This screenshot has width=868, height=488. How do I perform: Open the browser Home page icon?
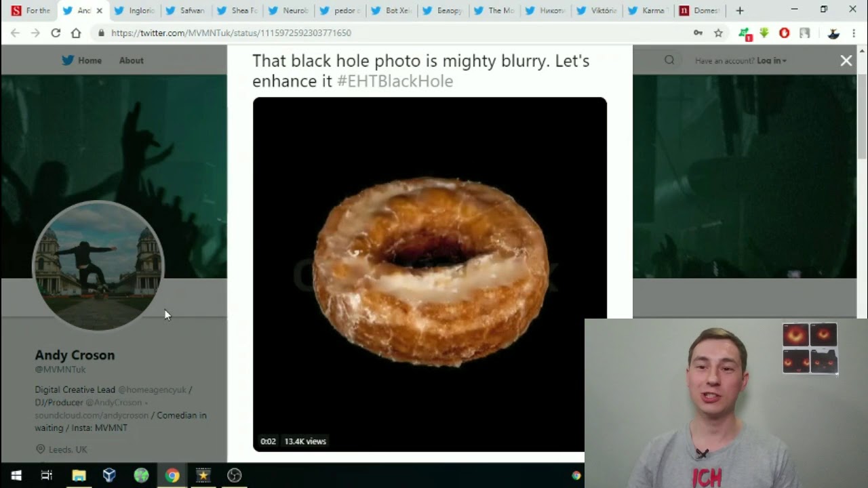[x=76, y=33]
